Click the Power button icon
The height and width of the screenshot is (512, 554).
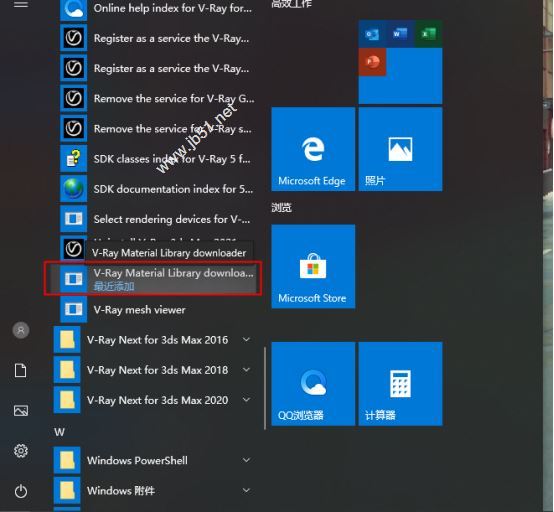click(21, 491)
